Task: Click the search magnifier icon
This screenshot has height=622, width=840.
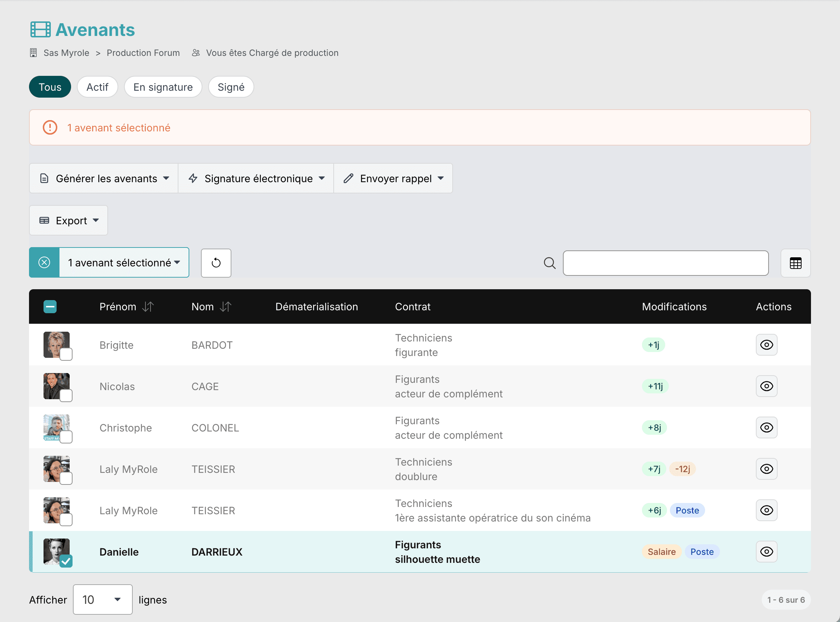Action: pos(549,263)
